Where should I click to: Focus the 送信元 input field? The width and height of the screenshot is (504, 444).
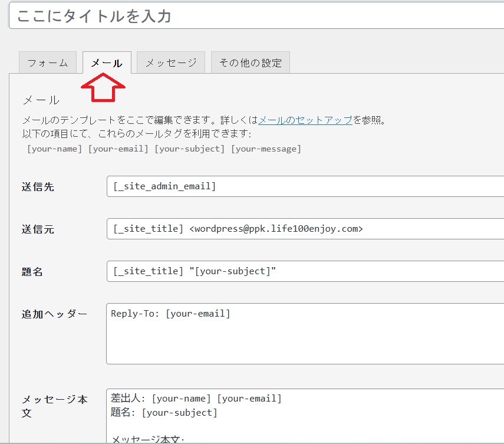305,229
